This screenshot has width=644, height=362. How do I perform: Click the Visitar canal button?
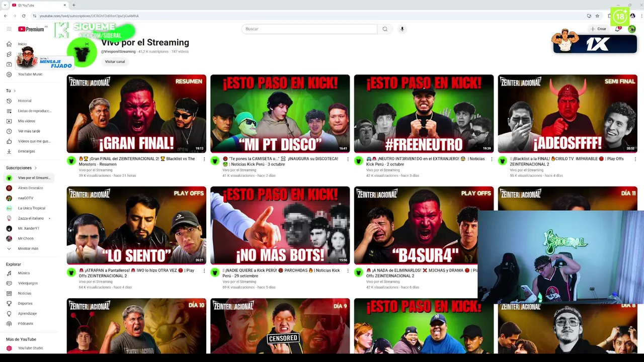pyautogui.click(x=115, y=61)
